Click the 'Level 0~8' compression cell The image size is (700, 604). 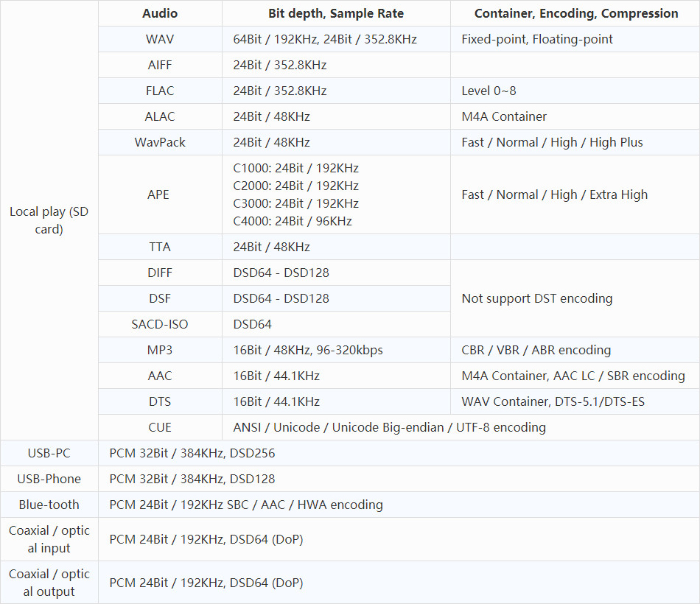coord(489,91)
